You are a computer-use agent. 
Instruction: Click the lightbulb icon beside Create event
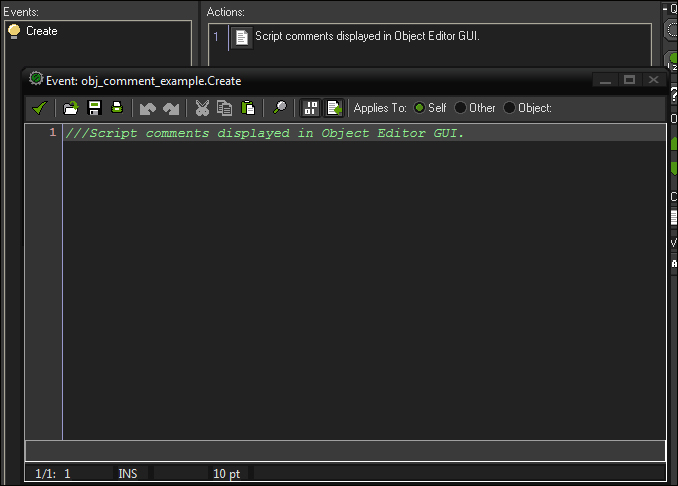pos(14,31)
